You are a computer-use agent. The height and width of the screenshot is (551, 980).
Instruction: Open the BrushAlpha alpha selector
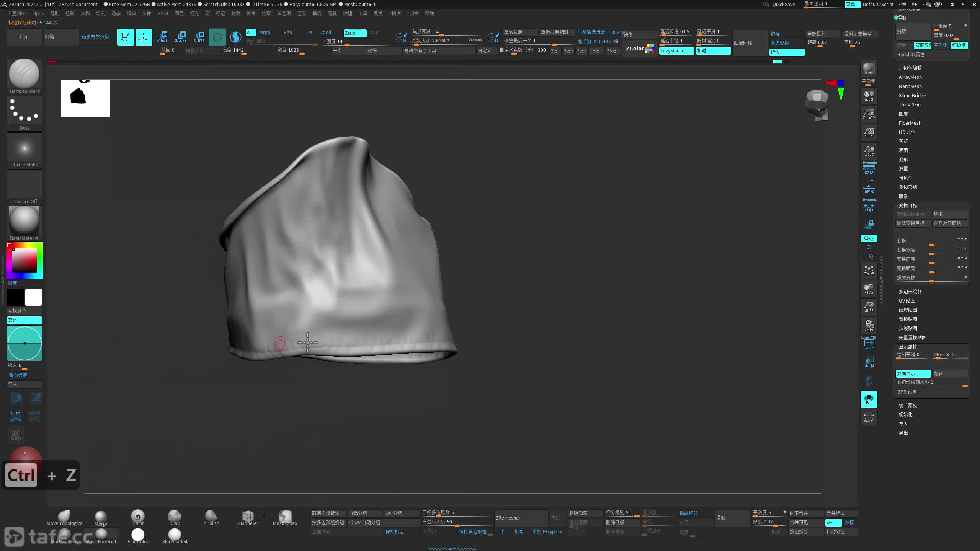24,150
